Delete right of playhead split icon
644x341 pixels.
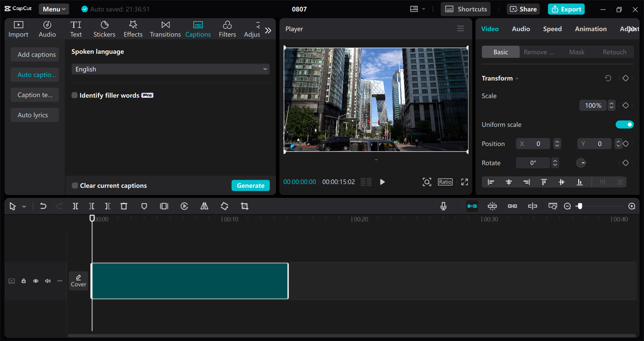point(108,206)
